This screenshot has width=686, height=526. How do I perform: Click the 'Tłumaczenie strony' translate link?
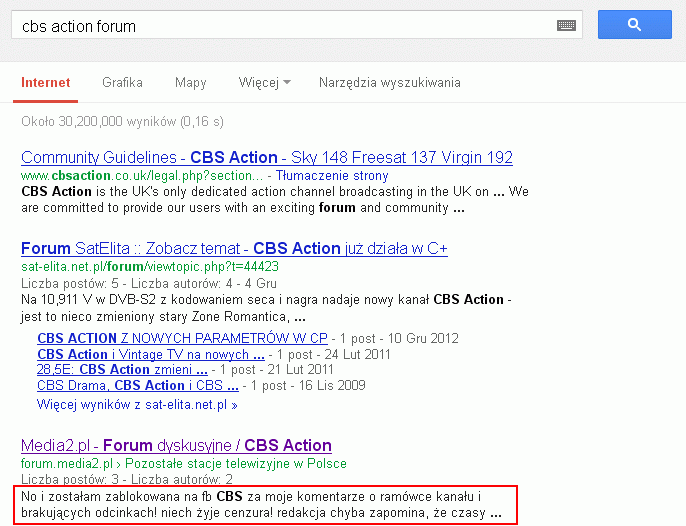pyautogui.click(x=332, y=175)
